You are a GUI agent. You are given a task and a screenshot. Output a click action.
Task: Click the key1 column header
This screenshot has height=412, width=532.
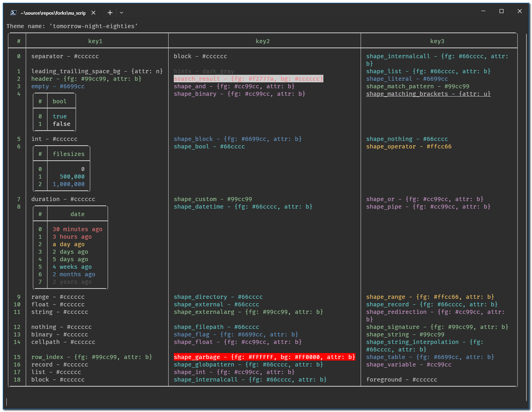click(95, 41)
